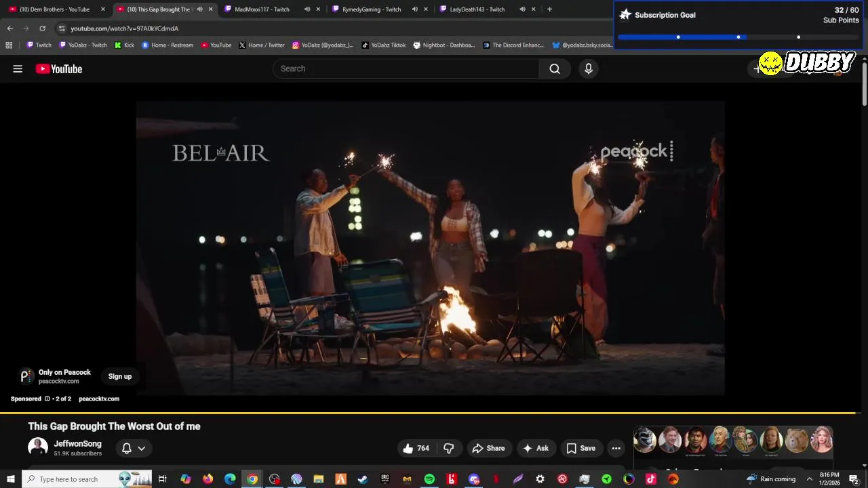Image resolution: width=868 pixels, height=488 pixels.
Task: Start voice search with the microphone icon
Action: pyautogui.click(x=589, y=68)
